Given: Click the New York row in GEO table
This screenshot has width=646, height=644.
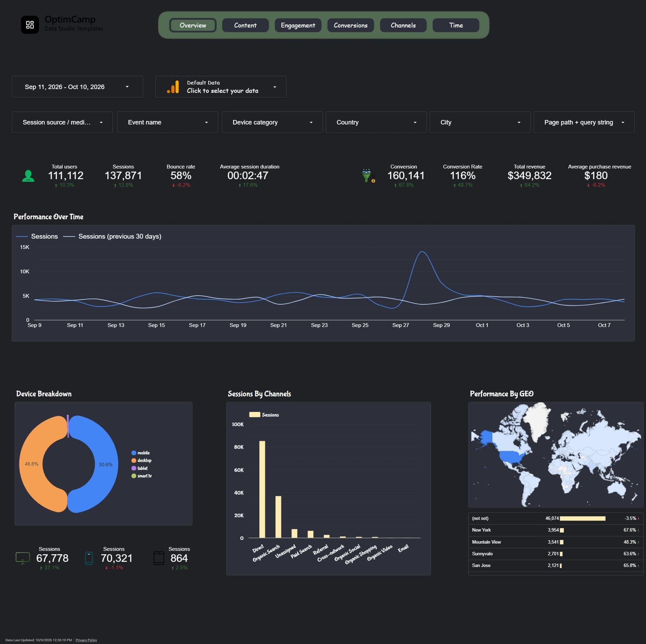Looking at the screenshot, I should 556,530.
